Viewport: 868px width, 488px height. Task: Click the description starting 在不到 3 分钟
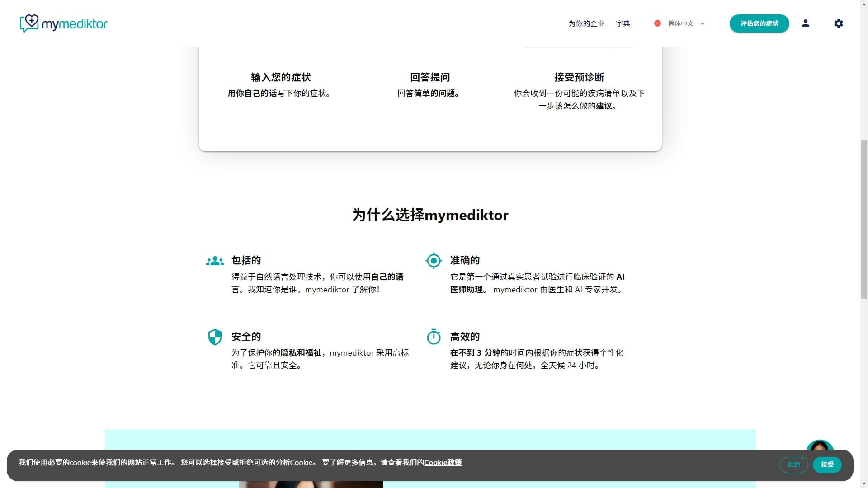tap(537, 359)
